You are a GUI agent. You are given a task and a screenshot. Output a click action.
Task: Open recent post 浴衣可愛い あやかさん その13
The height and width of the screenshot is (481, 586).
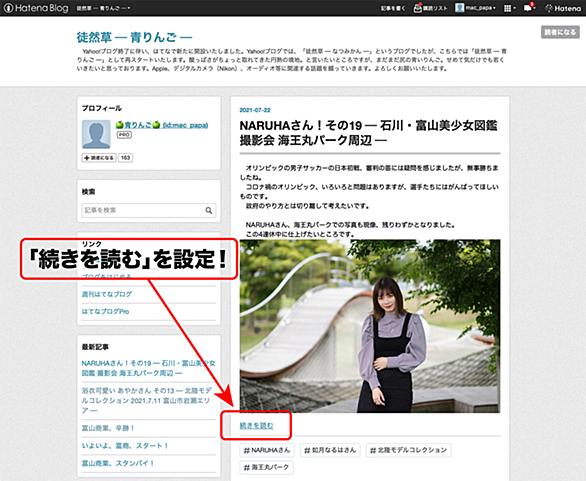[147, 400]
